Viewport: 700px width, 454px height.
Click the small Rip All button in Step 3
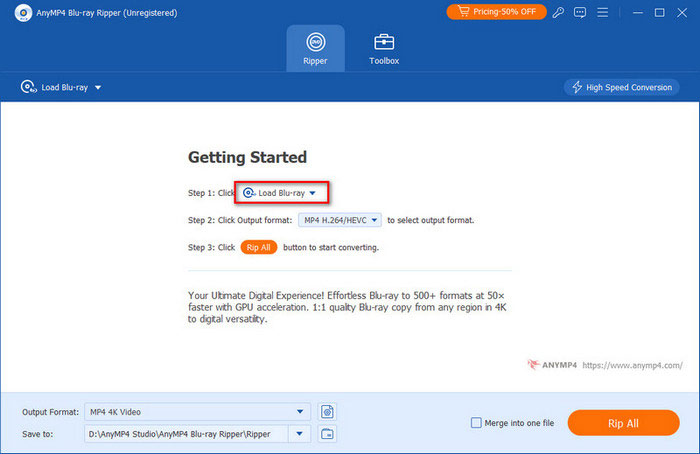point(258,247)
